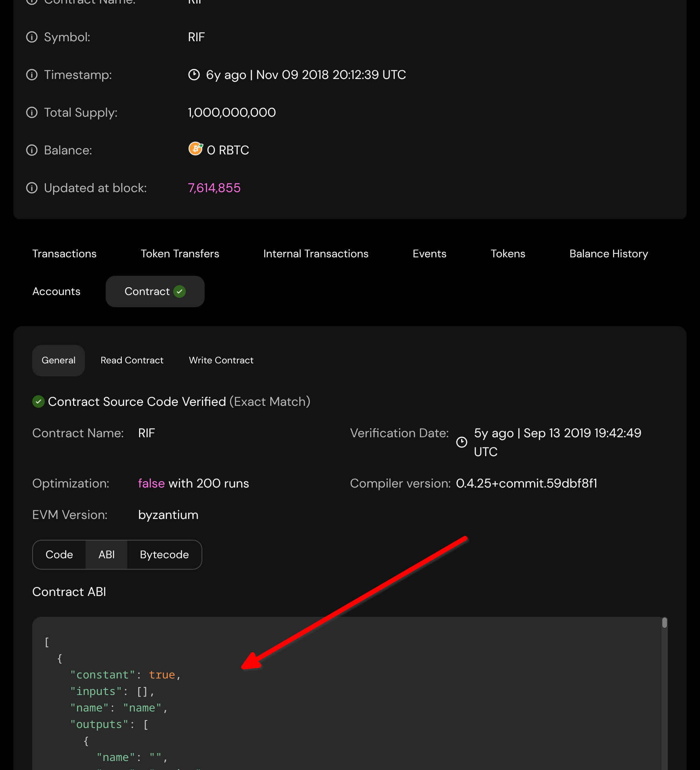This screenshot has height=770, width=700.
Task: Click the RBTC token icon in Balance row
Action: click(195, 149)
